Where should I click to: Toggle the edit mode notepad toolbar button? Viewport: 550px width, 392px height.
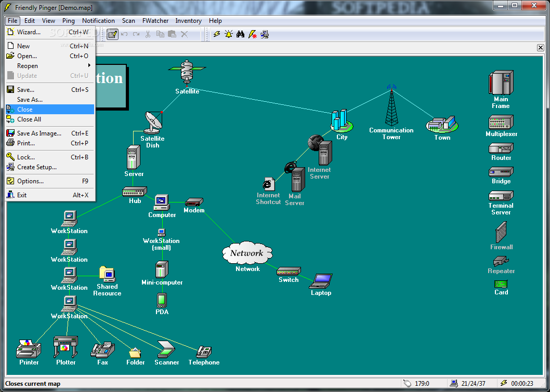point(112,34)
